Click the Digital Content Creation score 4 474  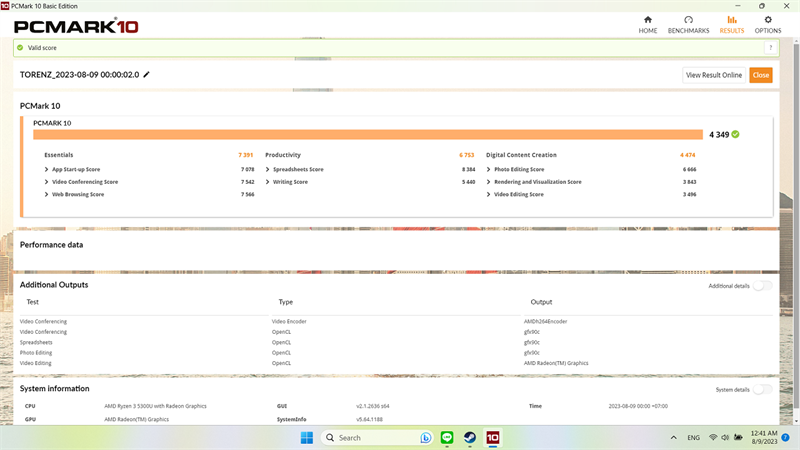pyautogui.click(x=687, y=155)
